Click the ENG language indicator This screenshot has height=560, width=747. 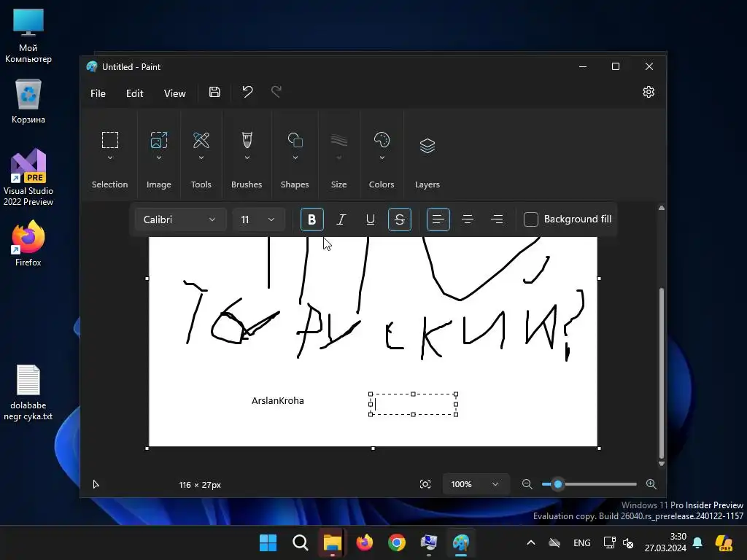pyautogui.click(x=581, y=542)
